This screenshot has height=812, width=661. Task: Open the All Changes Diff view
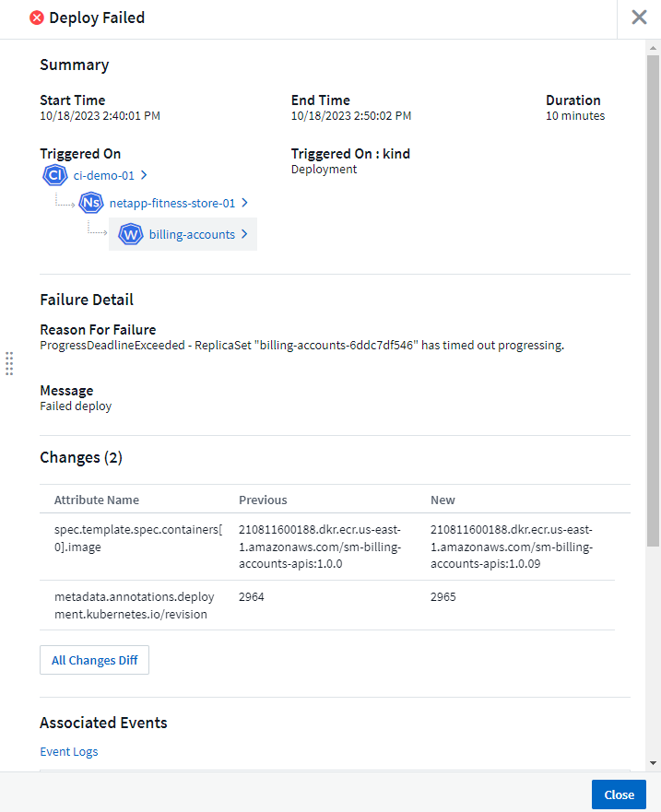pos(95,660)
